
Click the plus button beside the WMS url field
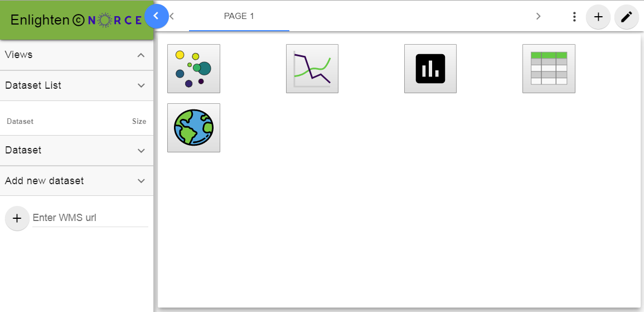[x=17, y=218]
